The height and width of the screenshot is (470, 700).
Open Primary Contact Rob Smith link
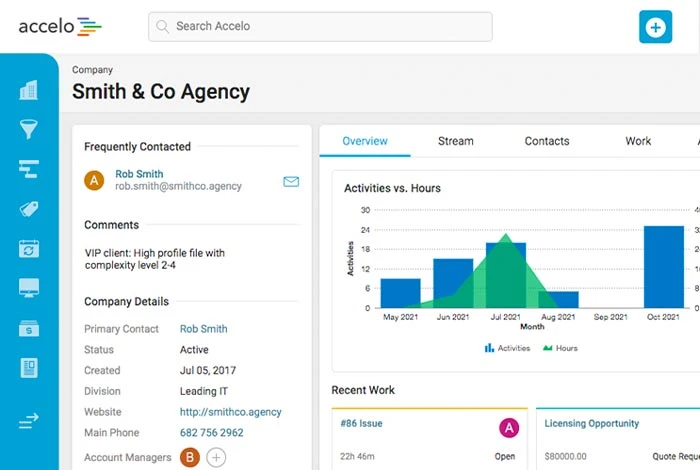[x=204, y=329]
